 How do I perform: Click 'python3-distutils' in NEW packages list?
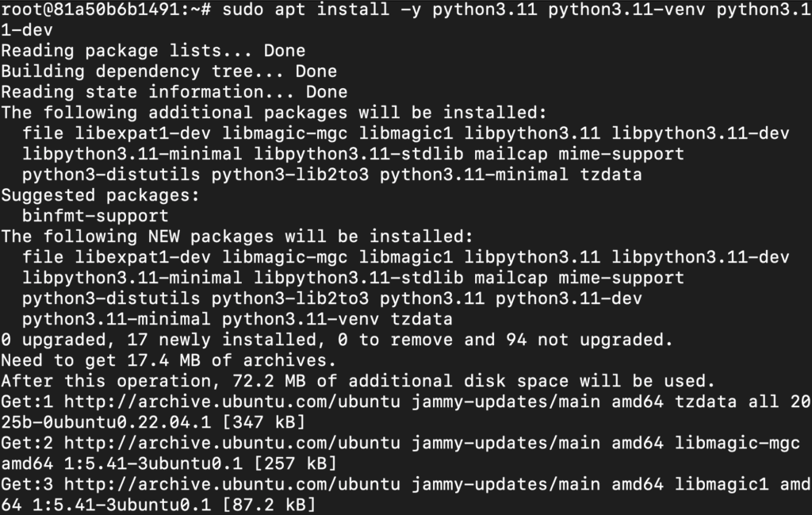111,298
